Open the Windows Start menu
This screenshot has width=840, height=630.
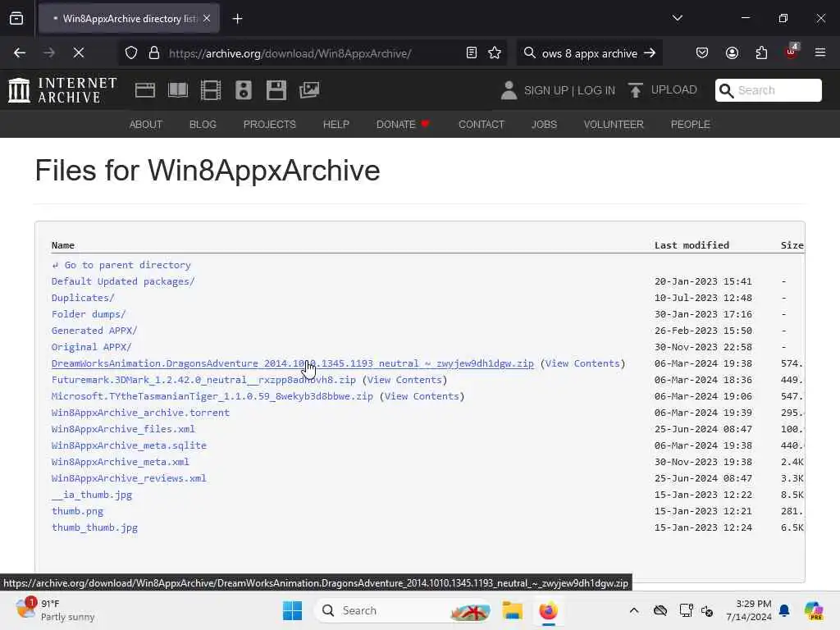(x=293, y=610)
